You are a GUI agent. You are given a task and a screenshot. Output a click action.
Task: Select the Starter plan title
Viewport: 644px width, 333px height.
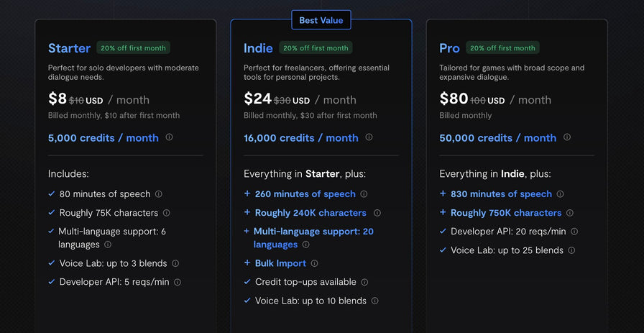[x=69, y=48]
